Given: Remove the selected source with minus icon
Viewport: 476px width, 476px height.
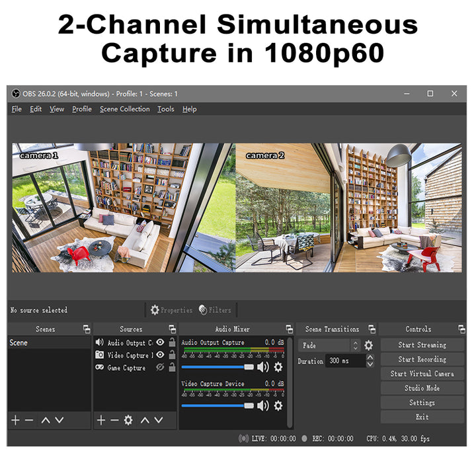Looking at the screenshot, I should tap(114, 420).
